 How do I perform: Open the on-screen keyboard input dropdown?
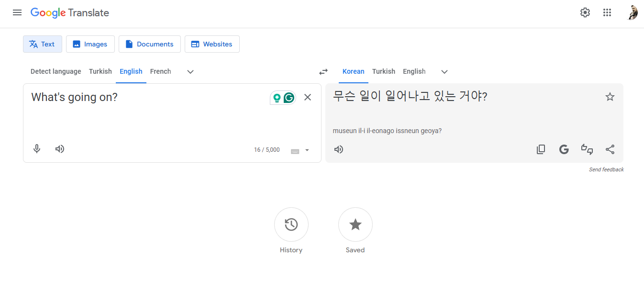coord(300,150)
